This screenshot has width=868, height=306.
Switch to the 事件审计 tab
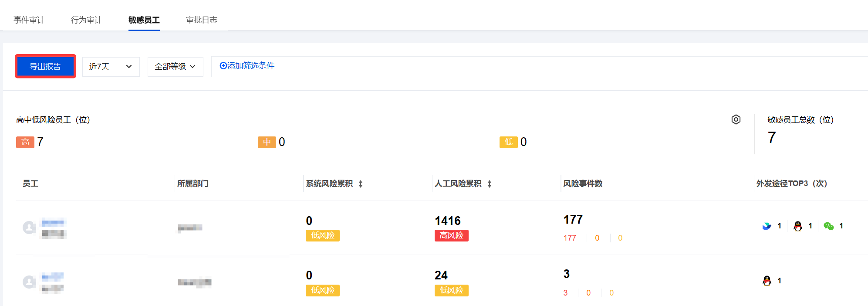click(29, 20)
